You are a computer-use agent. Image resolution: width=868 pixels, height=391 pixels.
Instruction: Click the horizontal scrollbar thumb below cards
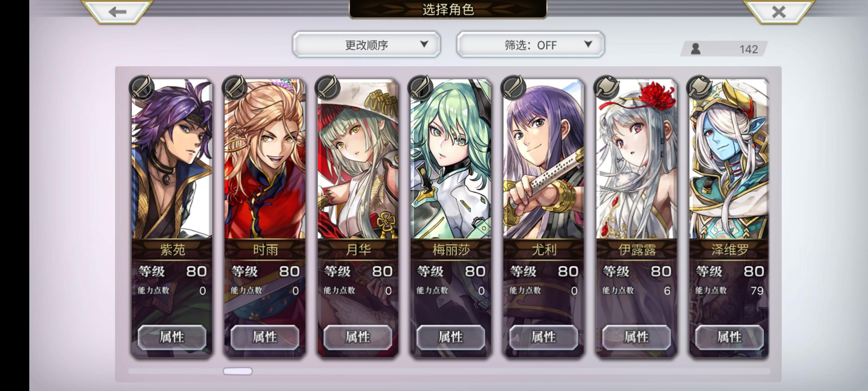pyautogui.click(x=238, y=371)
